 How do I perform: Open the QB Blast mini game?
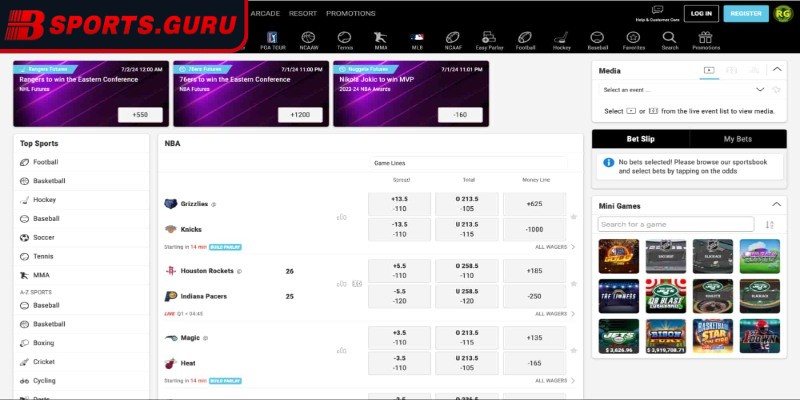pos(665,296)
